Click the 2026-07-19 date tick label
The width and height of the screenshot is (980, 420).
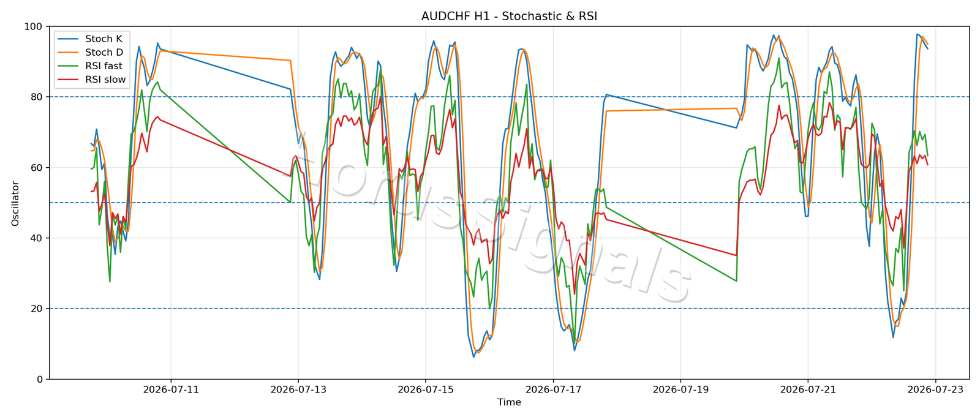point(680,389)
